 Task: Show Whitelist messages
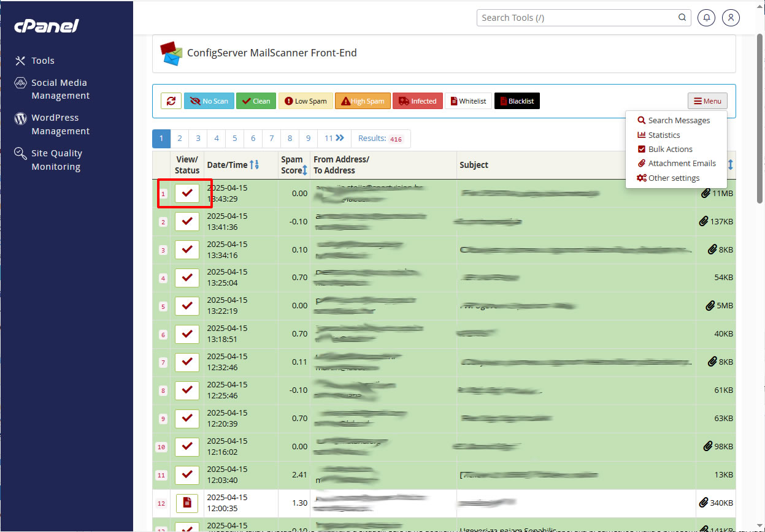pos(468,101)
